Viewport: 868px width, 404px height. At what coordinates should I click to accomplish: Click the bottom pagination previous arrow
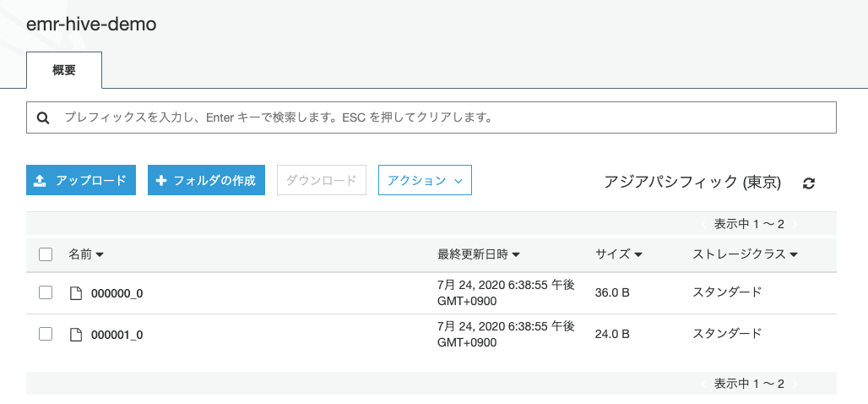703,384
